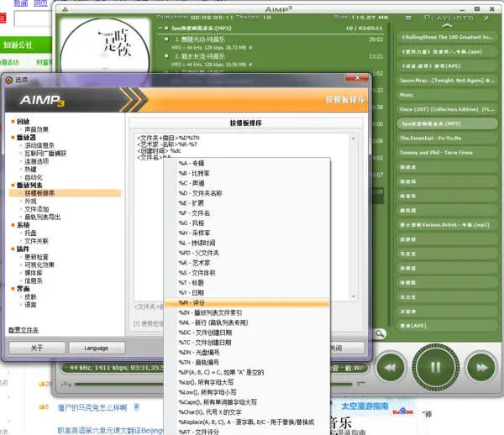Choose %D - 文件夹名称 macro
The width and height of the screenshot is (504, 435).
[247, 193]
